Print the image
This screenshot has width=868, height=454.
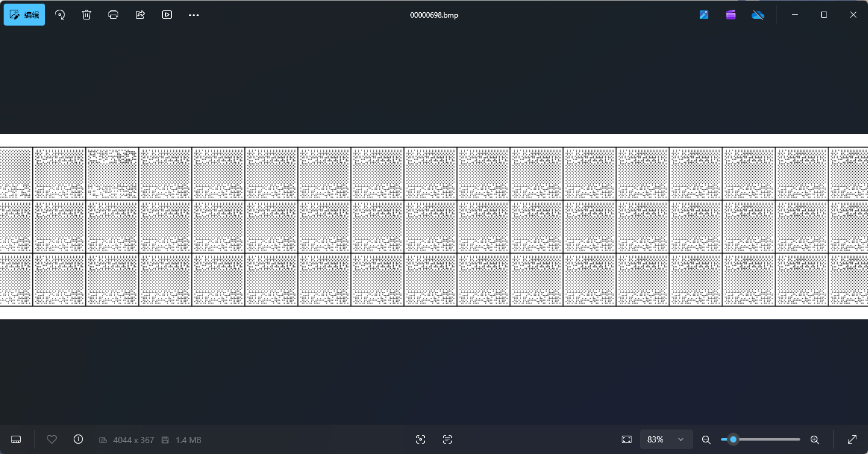pos(113,15)
